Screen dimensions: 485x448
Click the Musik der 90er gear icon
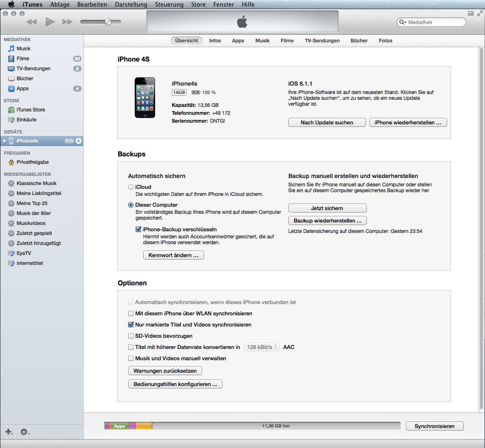pyautogui.click(x=11, y=213)
